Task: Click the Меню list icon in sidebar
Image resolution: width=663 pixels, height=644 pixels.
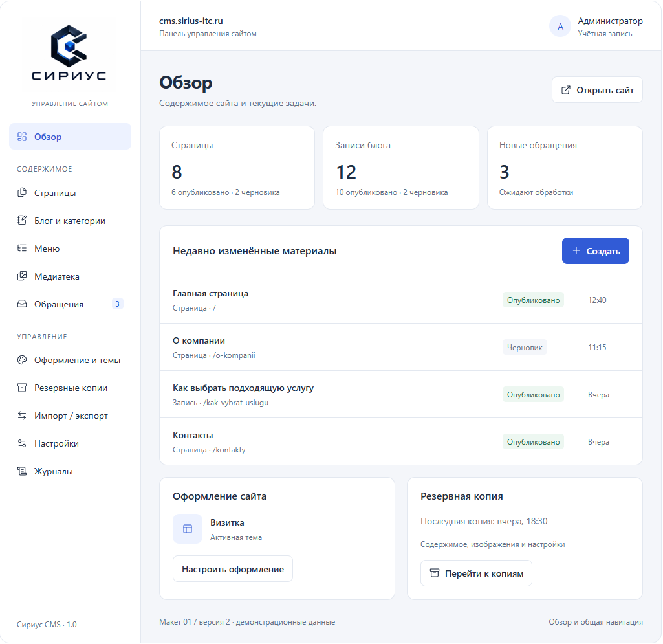Action: [22, 249]
